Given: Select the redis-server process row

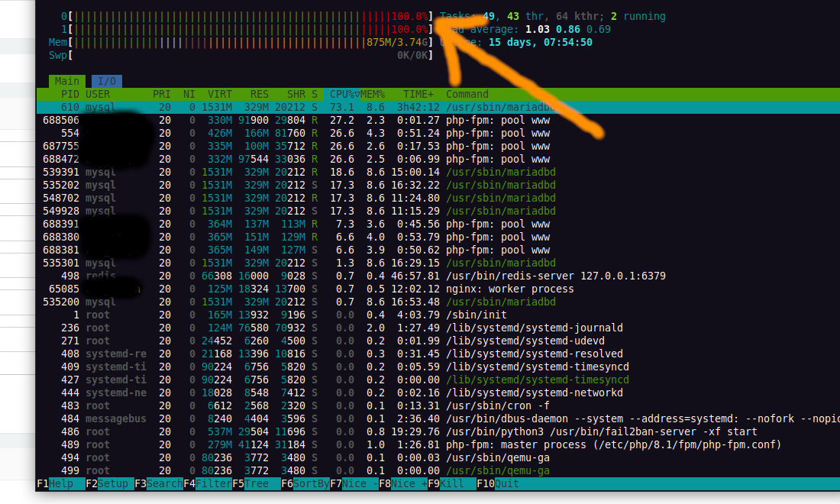Looking at the screenshot, I should (438, 276).
